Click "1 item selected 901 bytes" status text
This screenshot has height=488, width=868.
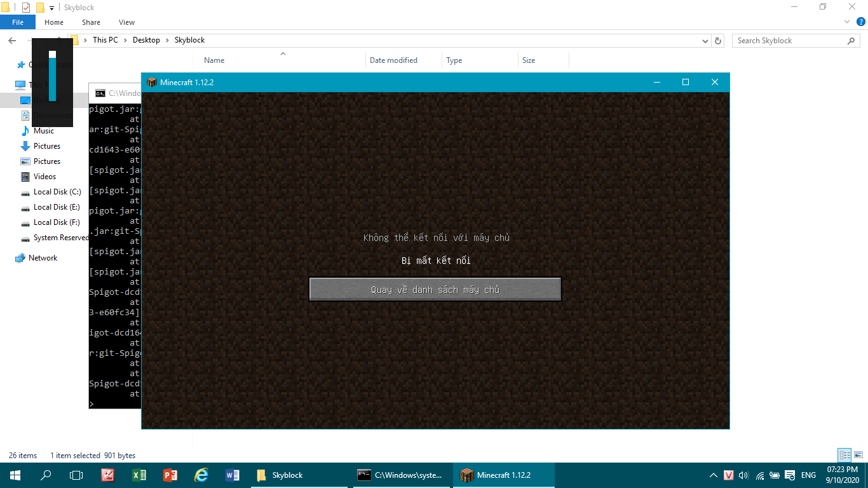[93, 456]
